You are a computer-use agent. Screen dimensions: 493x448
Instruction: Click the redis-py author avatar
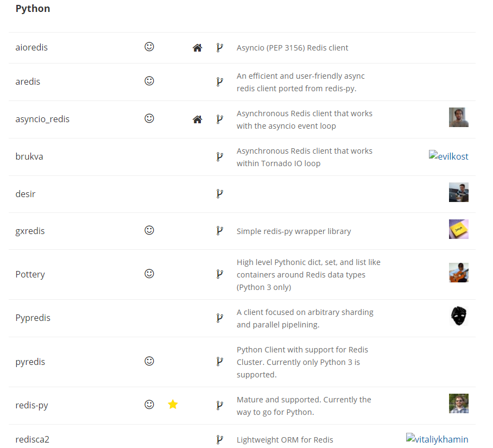tap(459, 403)
